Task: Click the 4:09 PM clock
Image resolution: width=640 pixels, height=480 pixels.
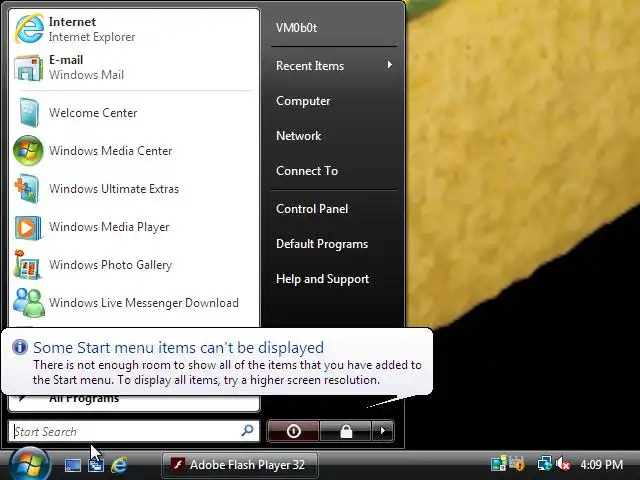Action: point(601,464)
